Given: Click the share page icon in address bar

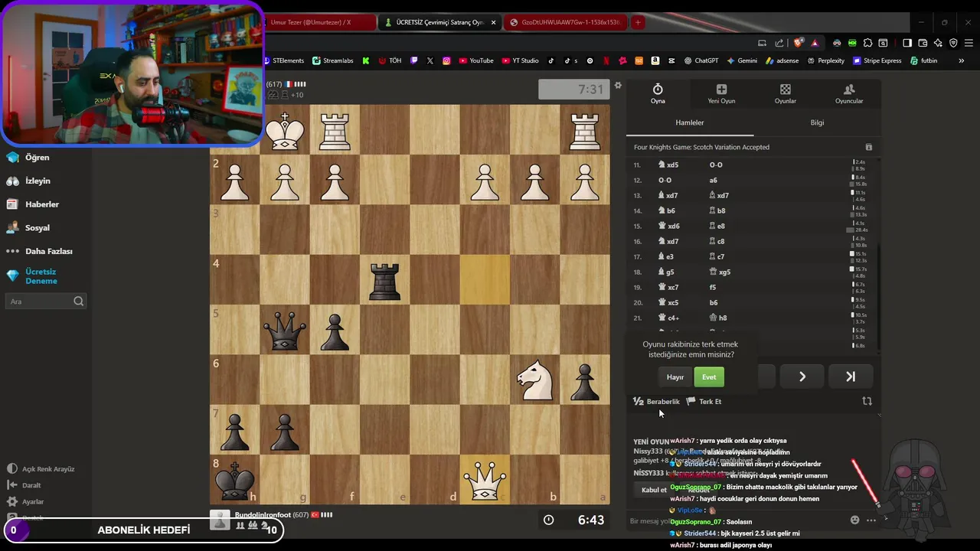Looking at the screenshot, I should (x=779, y=43).
